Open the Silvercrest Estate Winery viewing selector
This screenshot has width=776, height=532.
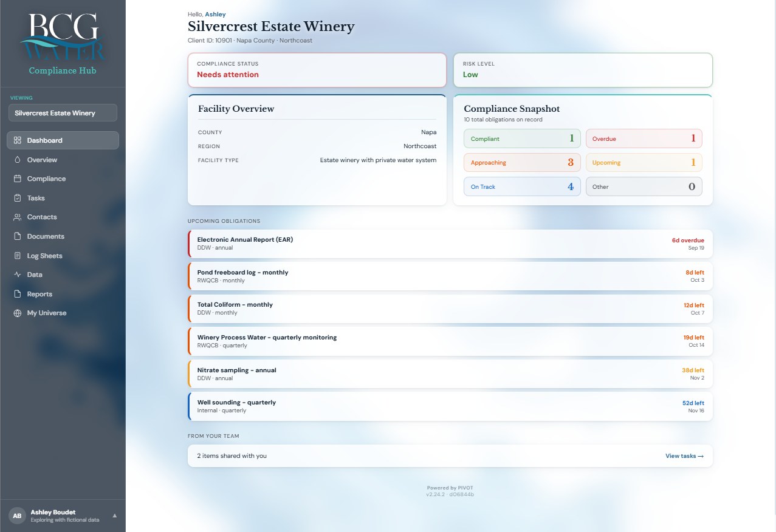point(63,113)
